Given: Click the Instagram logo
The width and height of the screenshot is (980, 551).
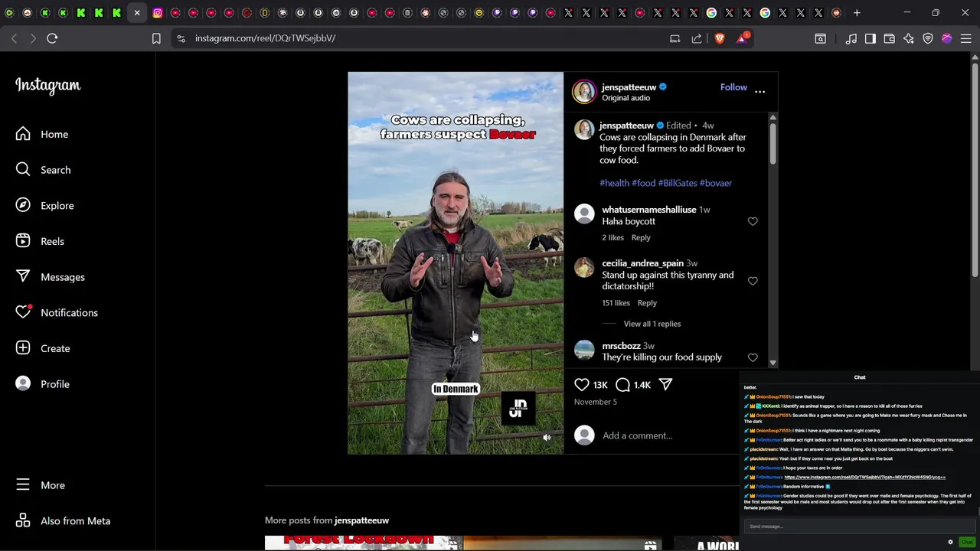Looking at the screenshot, I should click(x=47, y=86).
